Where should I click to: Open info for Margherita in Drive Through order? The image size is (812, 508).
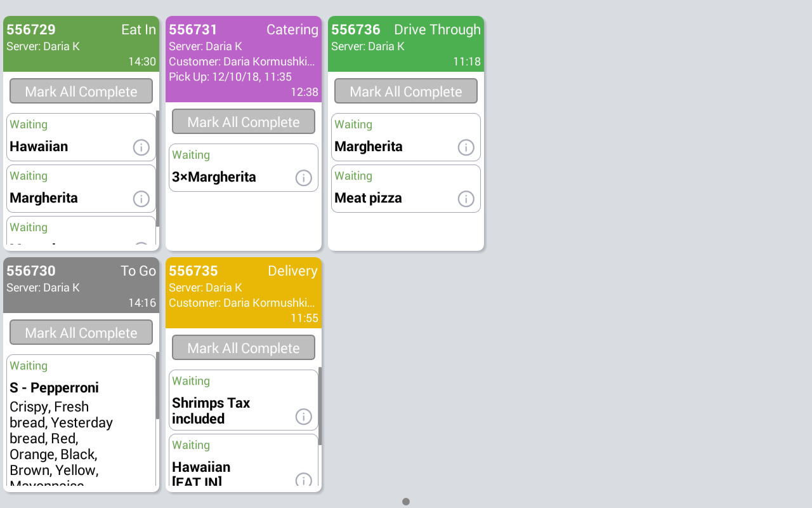point(466,147)
